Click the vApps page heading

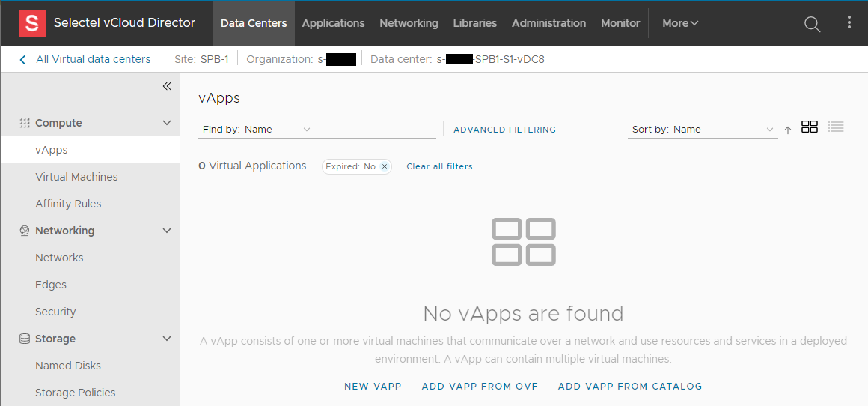coord(219,99)
